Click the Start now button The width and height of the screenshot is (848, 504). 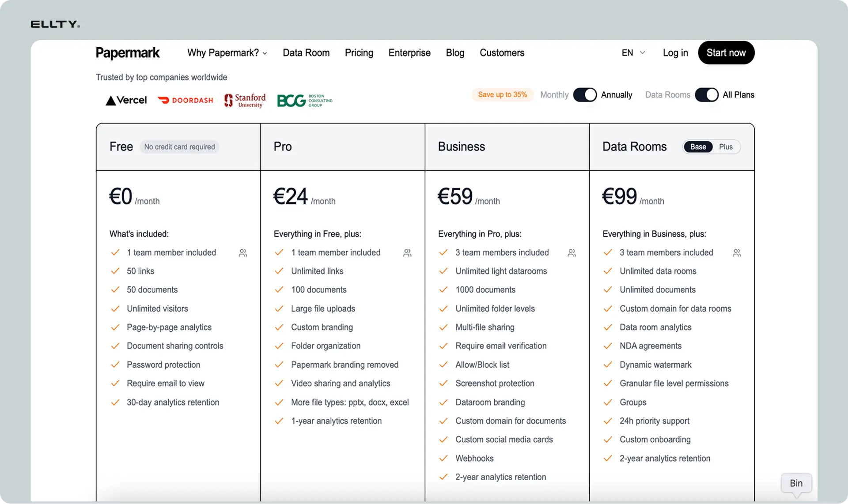pyautogui.click(x=726, y=53)
